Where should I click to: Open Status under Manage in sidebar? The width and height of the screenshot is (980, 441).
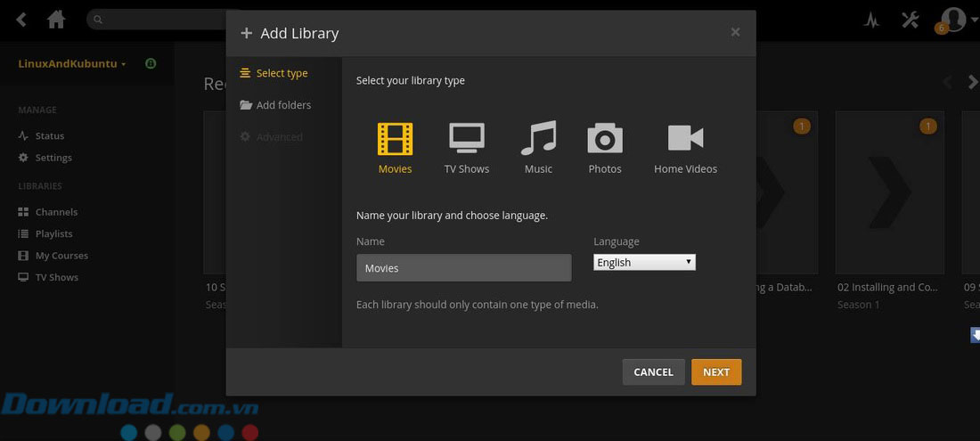coord(49,136)
